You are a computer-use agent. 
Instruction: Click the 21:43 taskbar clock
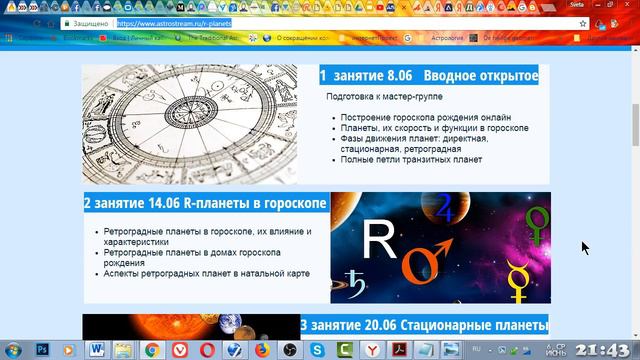pyautogui.click(x=602, y=350)
